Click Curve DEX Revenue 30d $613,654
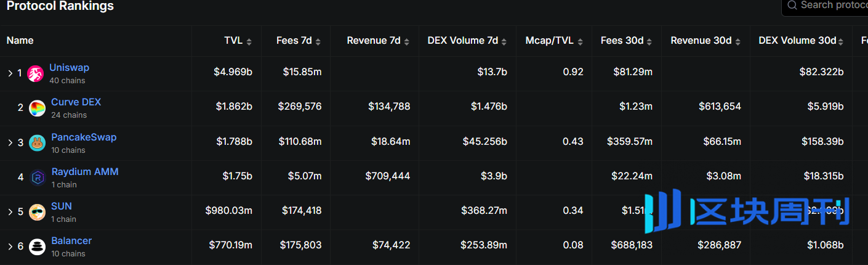 point(720,107)
